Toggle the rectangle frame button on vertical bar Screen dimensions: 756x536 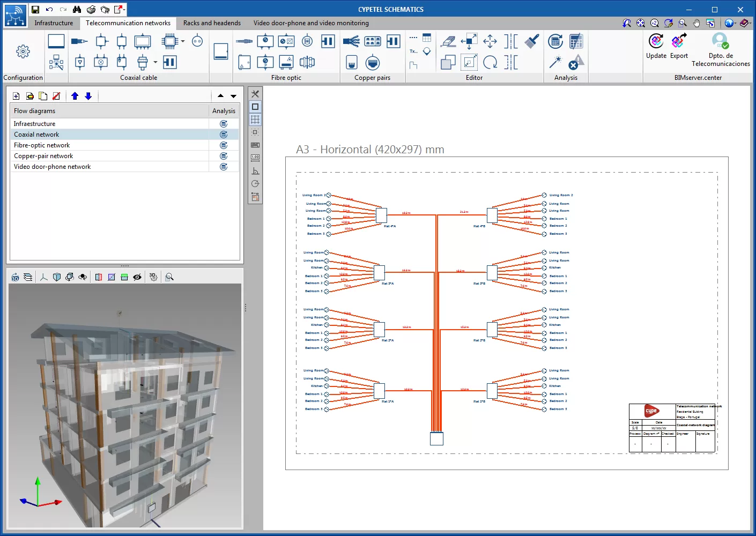255,107
